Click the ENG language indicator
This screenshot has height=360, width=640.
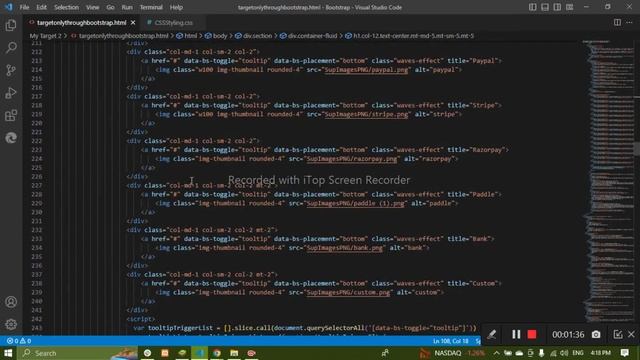tap(578, 353)
